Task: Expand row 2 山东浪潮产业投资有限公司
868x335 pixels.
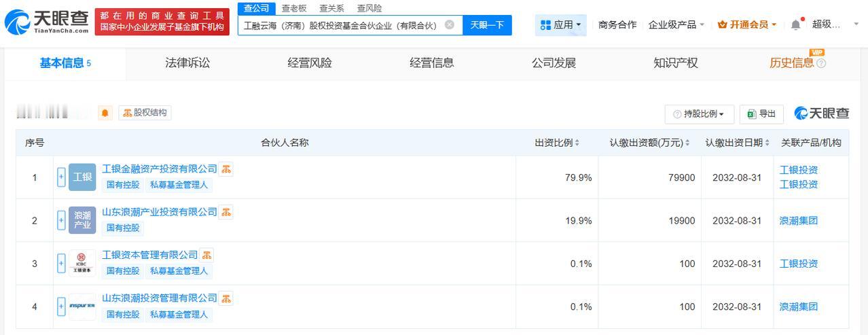Action: [61, 220]
